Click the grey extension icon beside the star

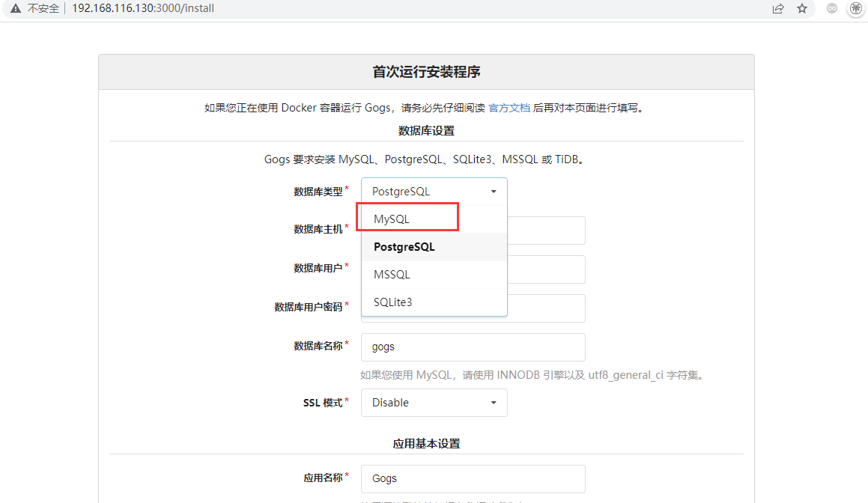tap(831, 8)
